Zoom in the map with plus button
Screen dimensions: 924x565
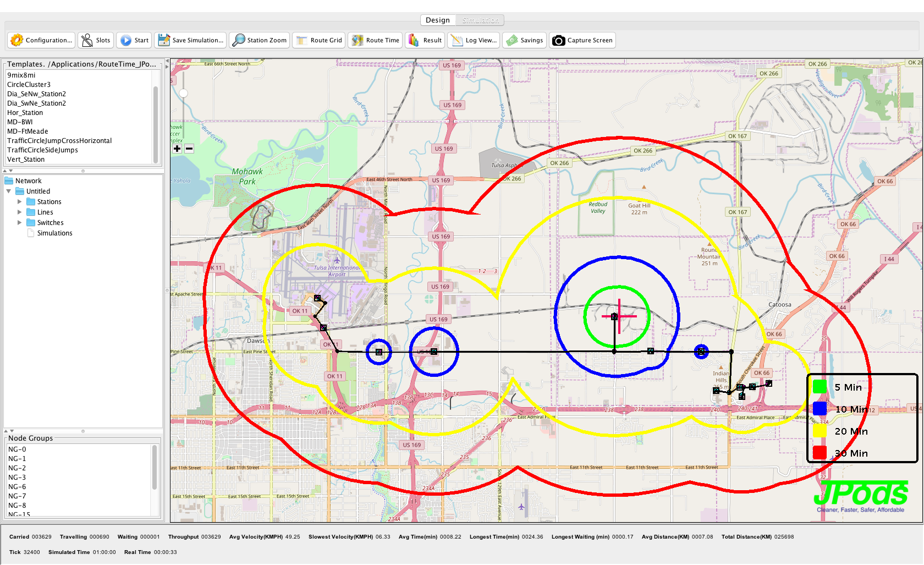[177, 149]
